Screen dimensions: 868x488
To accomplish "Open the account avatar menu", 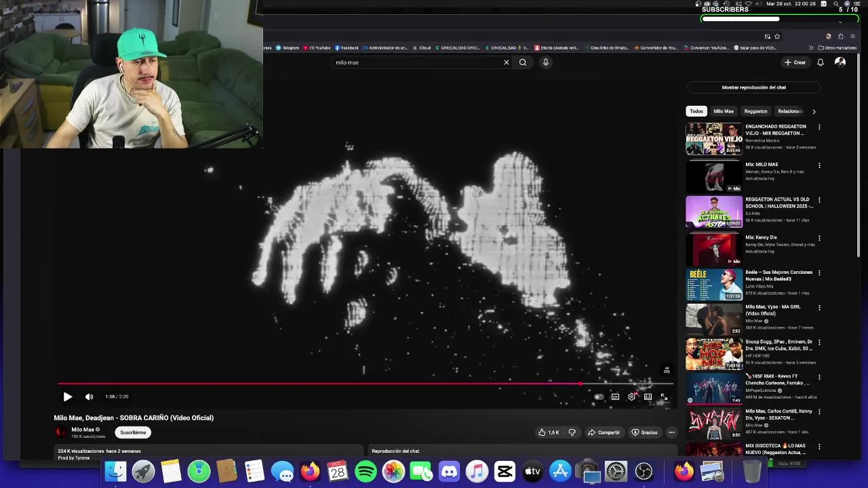I will pyautogui.click(x=840, y=62).
